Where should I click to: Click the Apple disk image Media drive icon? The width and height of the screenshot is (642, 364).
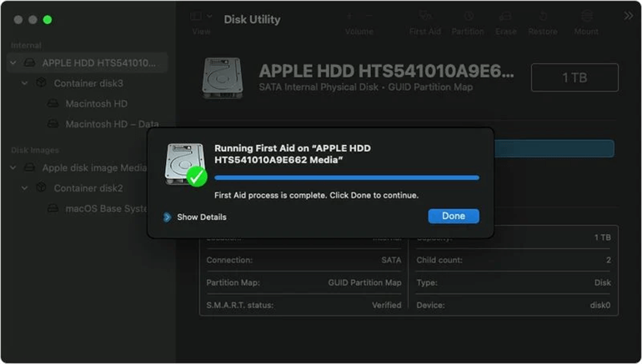(29, 167)
